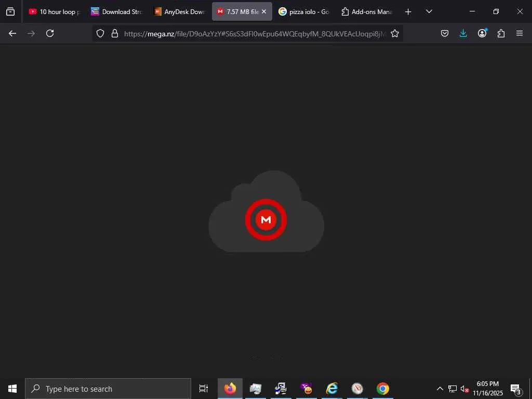Open Task View on the taskbar
This screenshot has width=532, height=399.
point(204,389)
